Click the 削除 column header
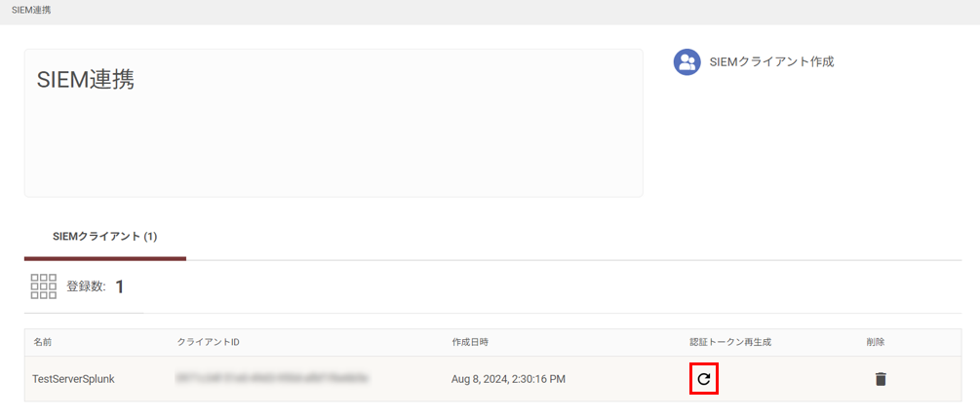 point(875,342)
